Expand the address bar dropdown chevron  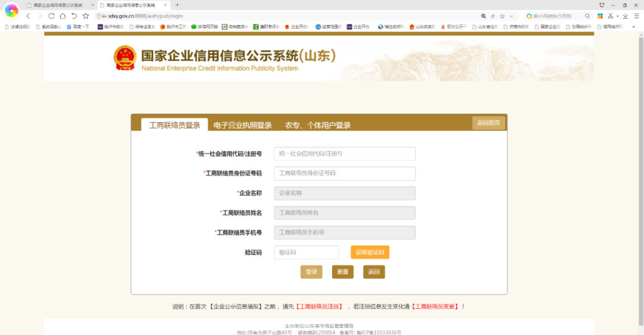point(512,16)
